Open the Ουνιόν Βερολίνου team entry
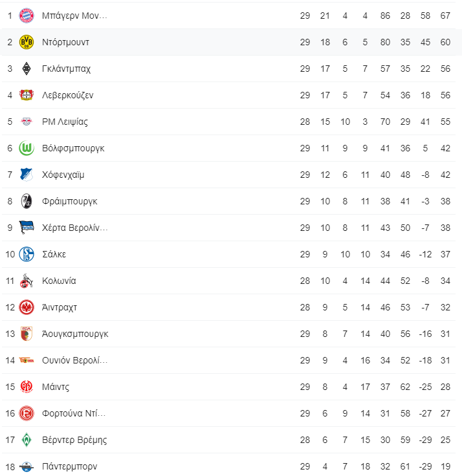462x476 pixels. click(x=74, y=360)
